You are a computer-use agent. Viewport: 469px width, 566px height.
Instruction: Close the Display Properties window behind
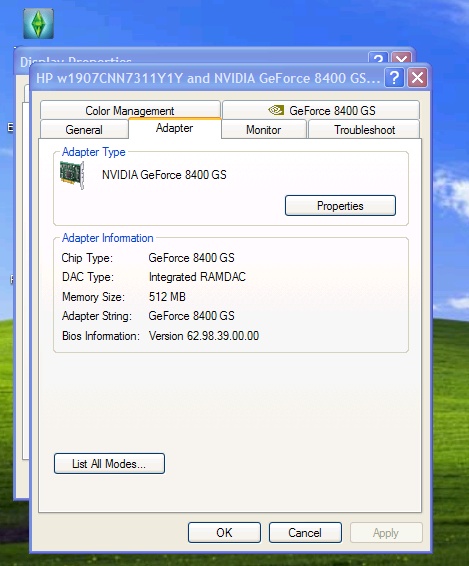[x=401, y=58]
